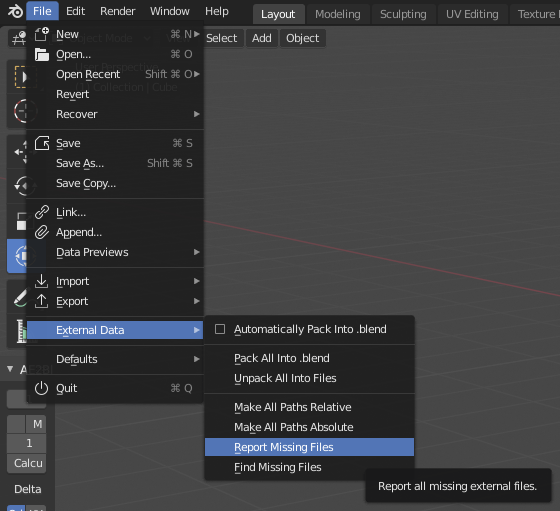This screenshot has width=560, height=511.
Task: Click the Calcu button in side panel
Action: click(x=27, y=463)
